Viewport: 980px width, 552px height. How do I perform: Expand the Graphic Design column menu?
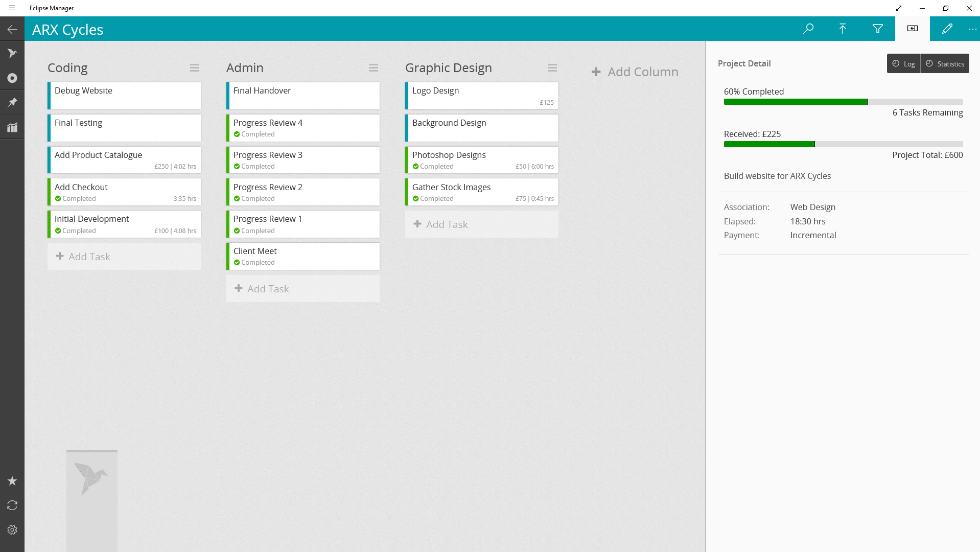pyautogui.click(x=552, y=68)
